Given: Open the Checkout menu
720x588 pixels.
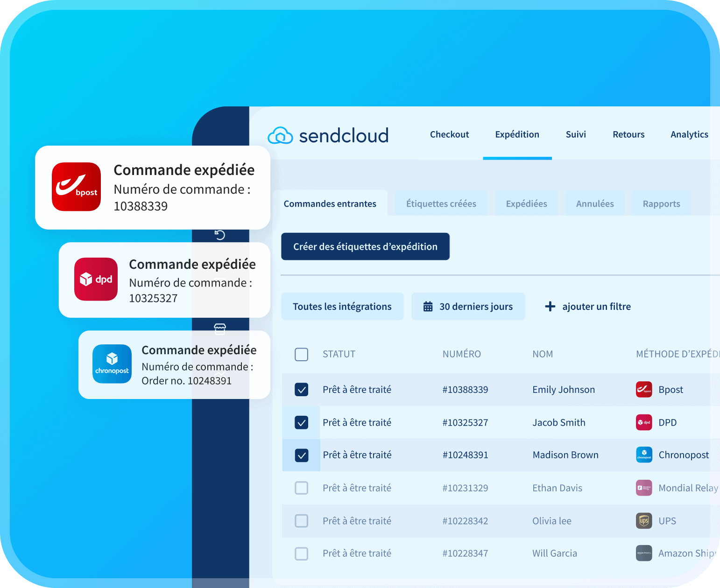Looking at the screenshot, I should point(449,134).
